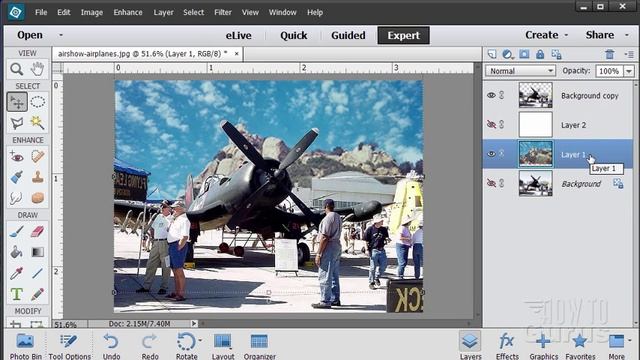Open status bar document info arrow

point(194,324)
